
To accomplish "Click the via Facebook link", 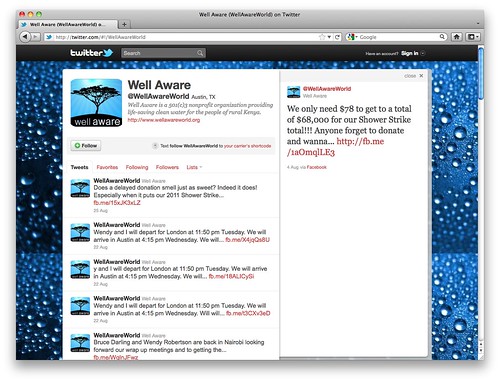I will click(316, 167).
